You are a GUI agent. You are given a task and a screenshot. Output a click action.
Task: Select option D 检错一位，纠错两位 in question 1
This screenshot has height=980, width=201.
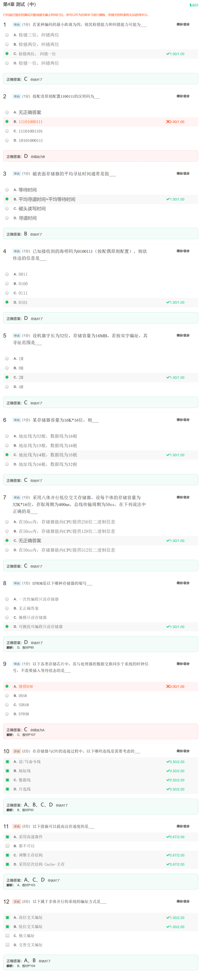tap(7, 63)
